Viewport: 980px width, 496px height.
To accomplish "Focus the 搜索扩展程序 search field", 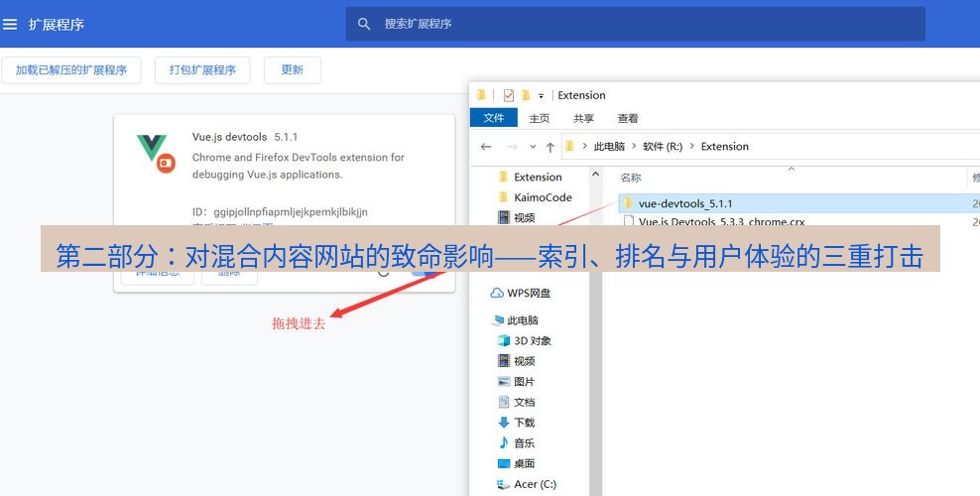I will [635, 24].
